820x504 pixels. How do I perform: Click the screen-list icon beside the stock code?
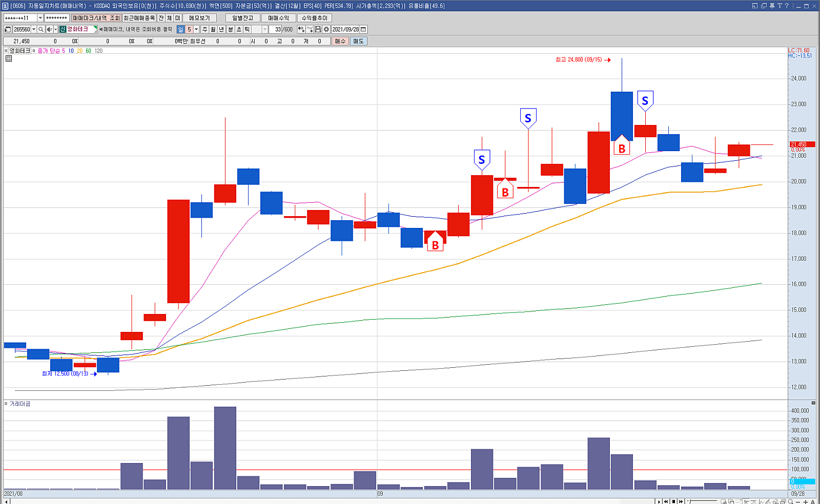coord(8,30)
